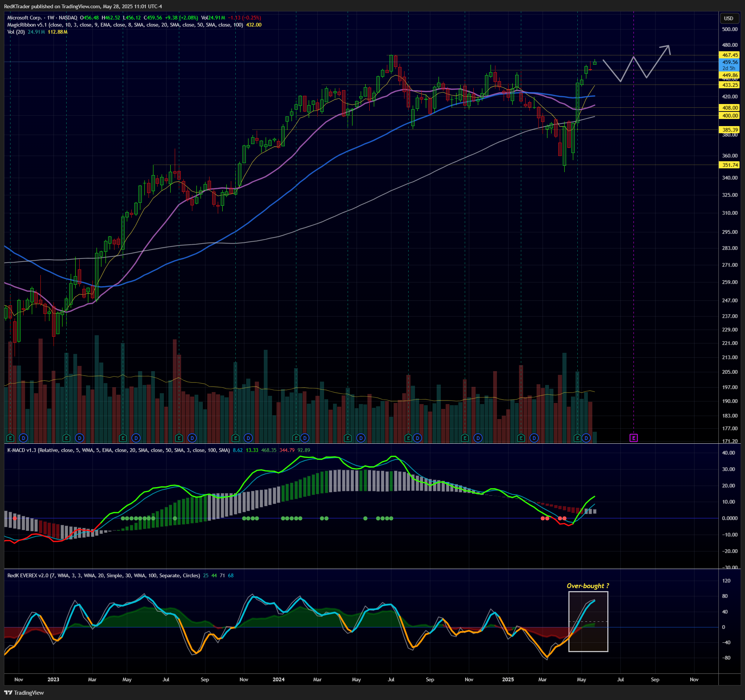Click the earnings E marker for January 2024
The image size is (745, 700).
(296, 438)
